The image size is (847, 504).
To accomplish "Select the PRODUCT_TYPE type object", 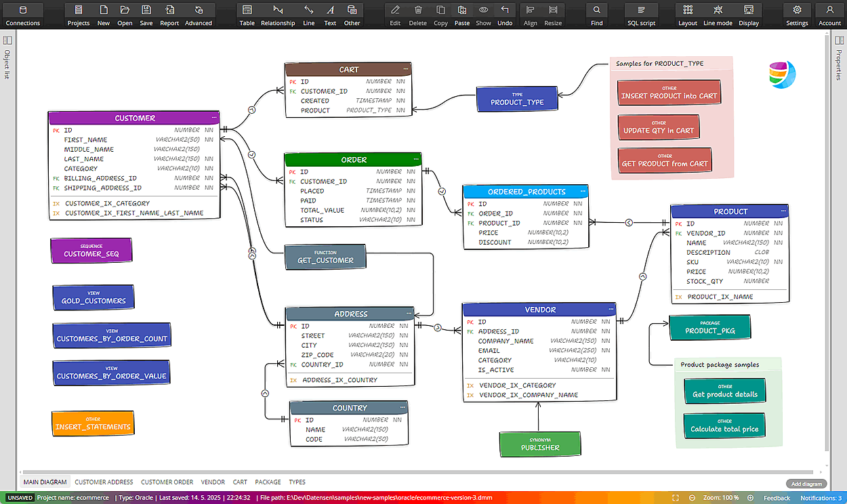I will click(516, 99).
